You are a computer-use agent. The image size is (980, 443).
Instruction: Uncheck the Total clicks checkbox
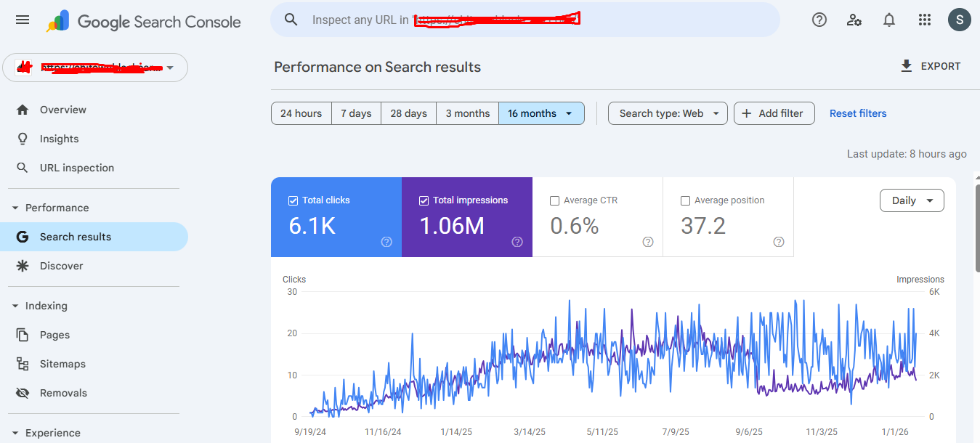[x=293, y=200]
